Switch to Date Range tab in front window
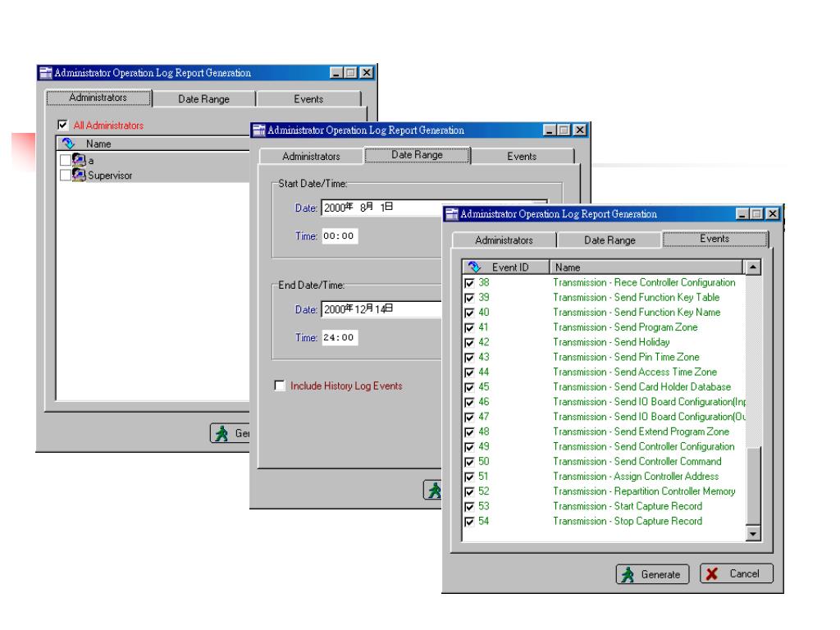The height and width of the screenshot is (630, 840). coord(609,240)
